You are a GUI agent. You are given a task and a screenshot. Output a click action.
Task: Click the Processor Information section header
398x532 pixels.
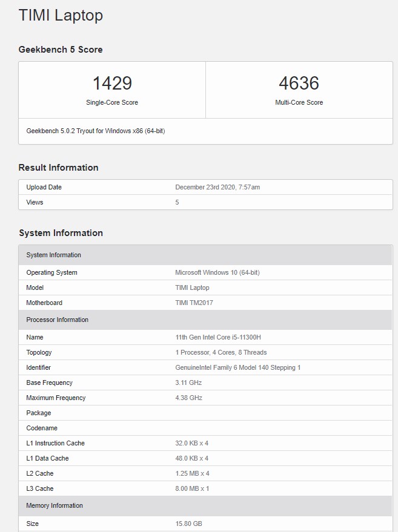[x=58, y=320]
